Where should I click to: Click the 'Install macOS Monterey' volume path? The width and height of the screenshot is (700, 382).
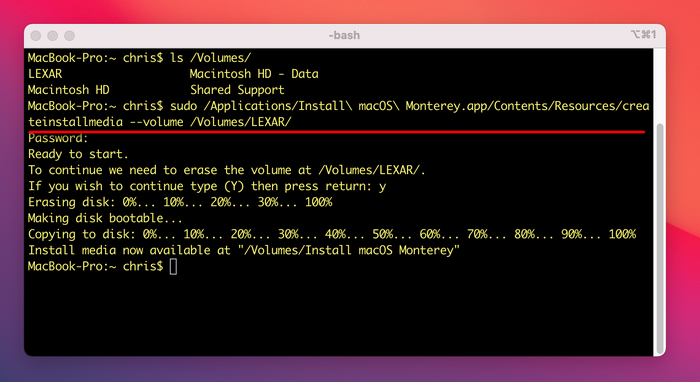pos(348,250)
